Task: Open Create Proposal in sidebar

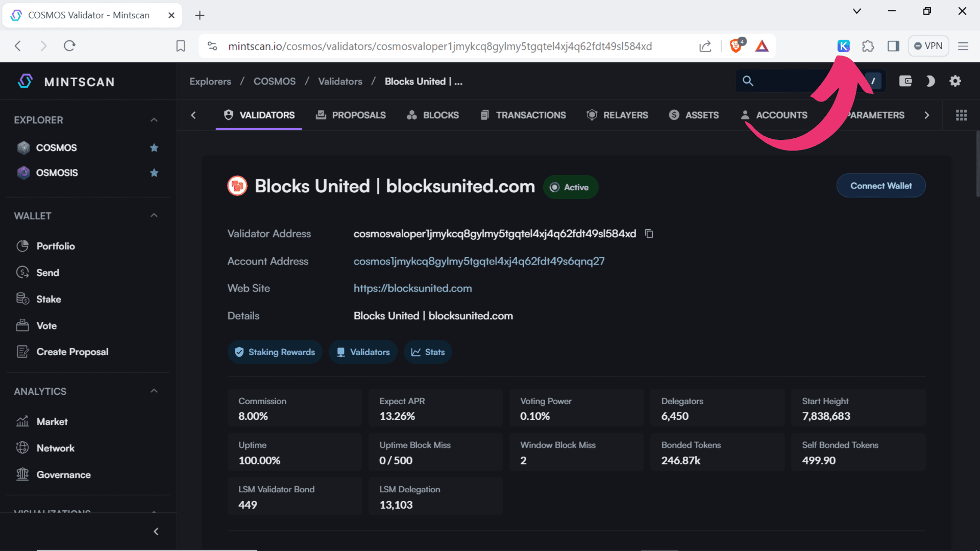Action: (x=72, y=352)
